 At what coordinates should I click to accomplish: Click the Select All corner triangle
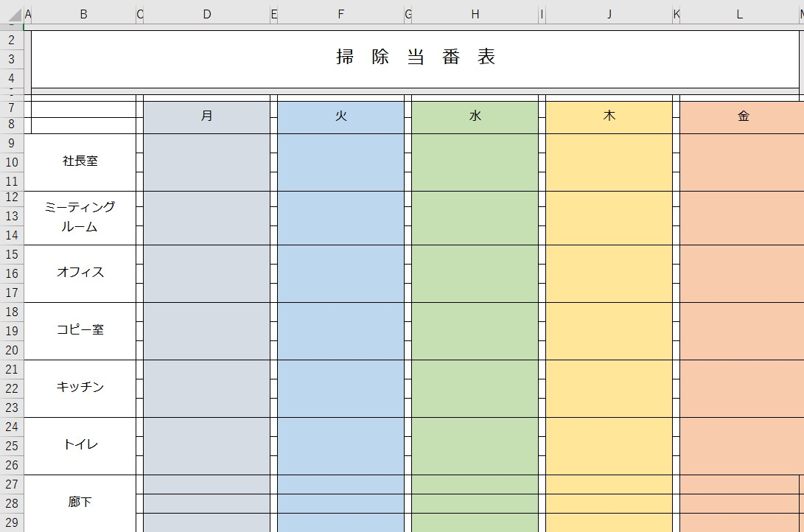(13, 14)
